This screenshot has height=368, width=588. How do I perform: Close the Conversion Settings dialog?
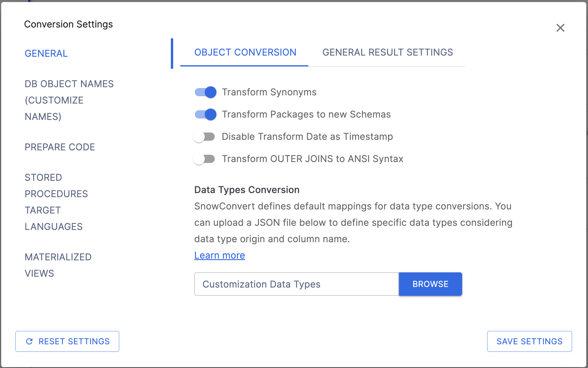click(x=561, y=28)
